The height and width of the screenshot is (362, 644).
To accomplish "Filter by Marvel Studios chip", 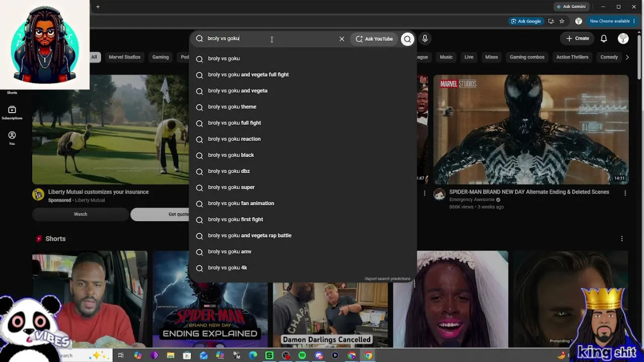I will 125,57.
